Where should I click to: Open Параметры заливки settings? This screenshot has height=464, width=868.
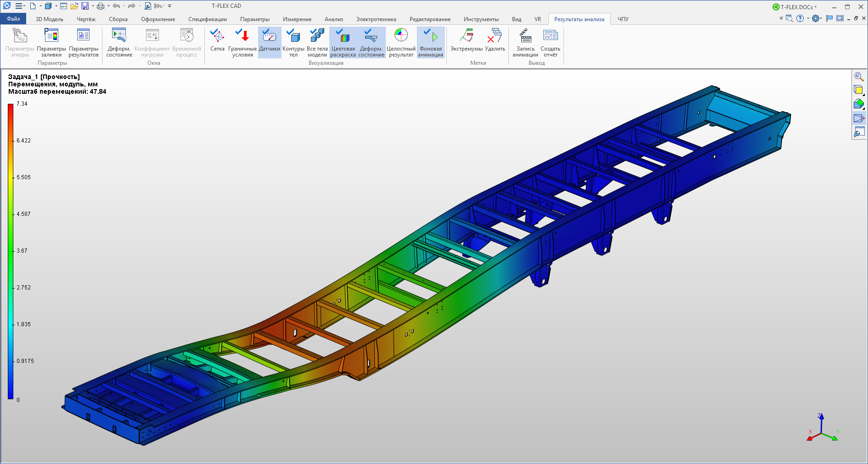pyautogui.click(x=51, y=42)
